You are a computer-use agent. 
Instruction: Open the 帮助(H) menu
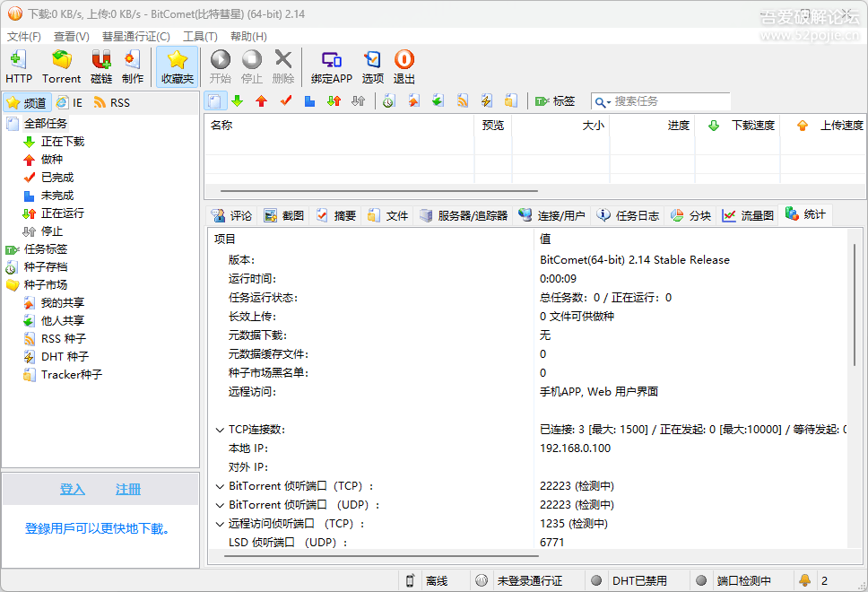pos(248,37)
